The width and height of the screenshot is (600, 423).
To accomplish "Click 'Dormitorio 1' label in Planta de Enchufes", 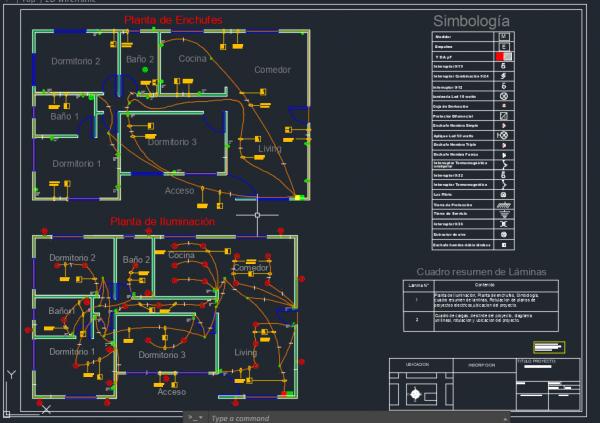I will point(77,164).
